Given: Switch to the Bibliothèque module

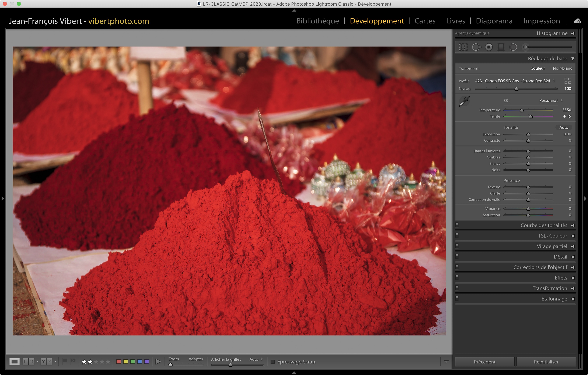Looking at the screenshot, I should 317,21.
